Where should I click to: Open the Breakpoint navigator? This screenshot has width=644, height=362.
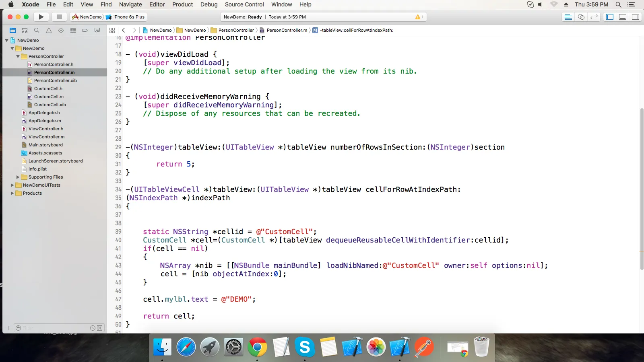tap(85, 30)
